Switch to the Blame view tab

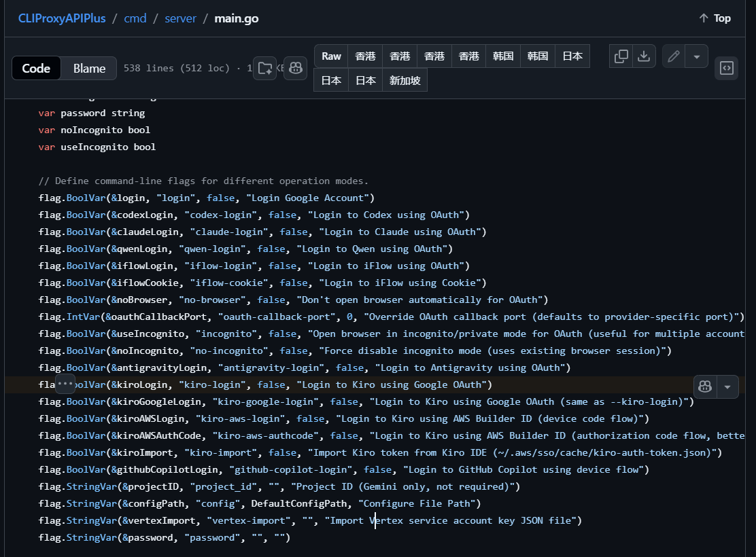[x=89, y=69]
